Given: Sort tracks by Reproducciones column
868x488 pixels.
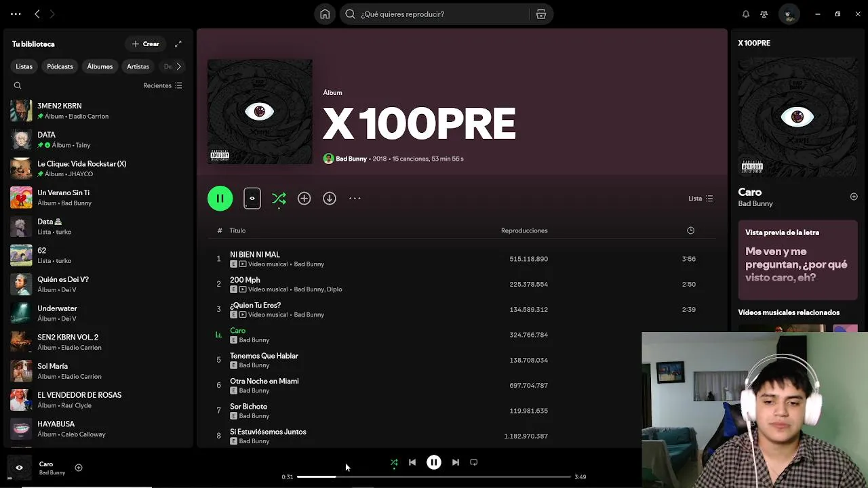Looking at the screenshot, I should pyautogui.click(x=524, y=230).
